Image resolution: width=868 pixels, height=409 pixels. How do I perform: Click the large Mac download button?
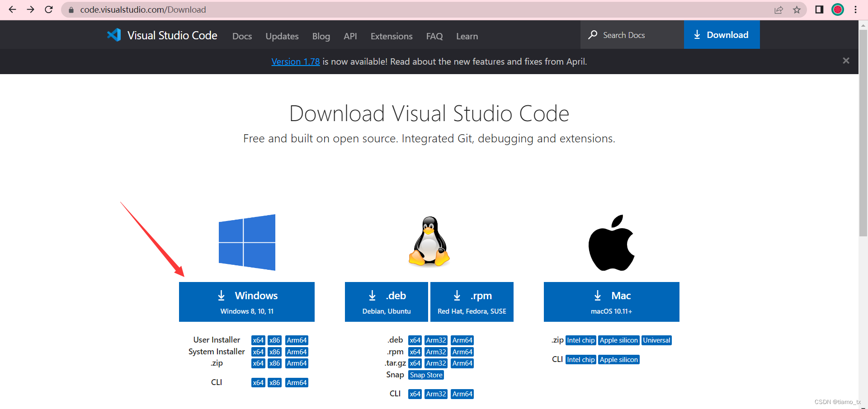(x=612, y=302)
